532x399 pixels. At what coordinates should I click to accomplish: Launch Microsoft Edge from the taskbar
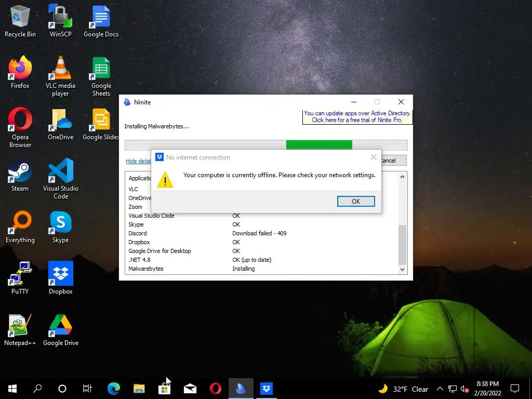click(114, 389)
